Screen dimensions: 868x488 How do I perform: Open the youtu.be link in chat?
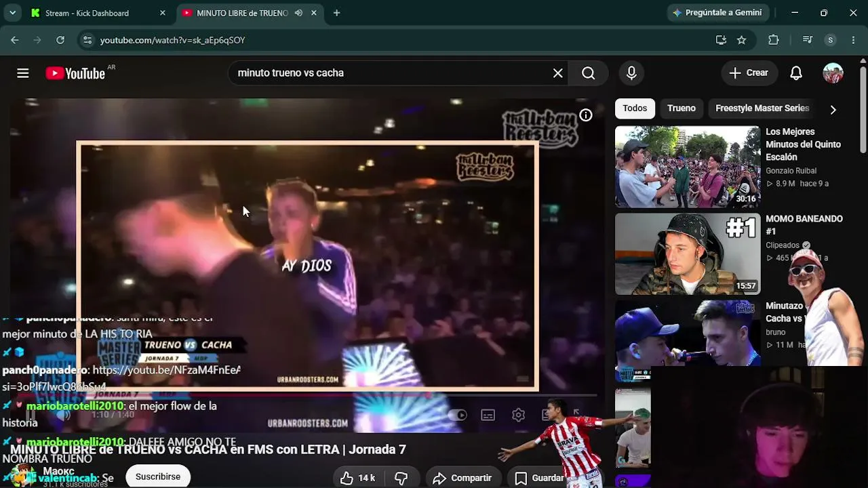pos(166,370)
